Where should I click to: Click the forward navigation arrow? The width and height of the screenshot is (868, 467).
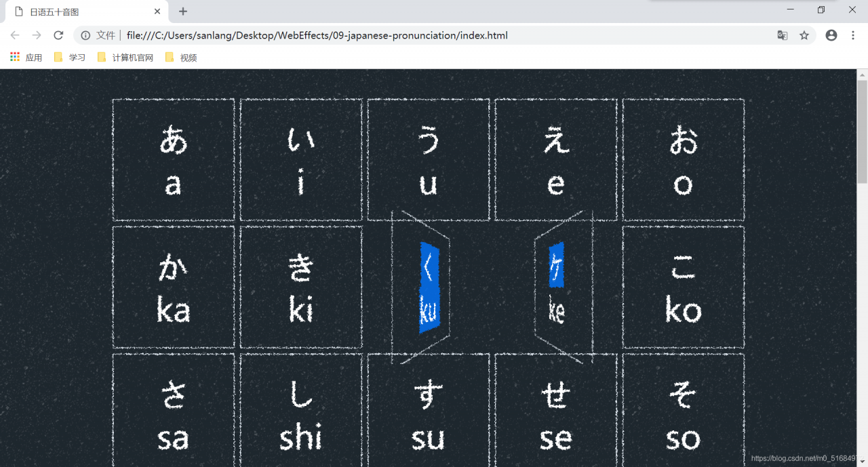37,35
